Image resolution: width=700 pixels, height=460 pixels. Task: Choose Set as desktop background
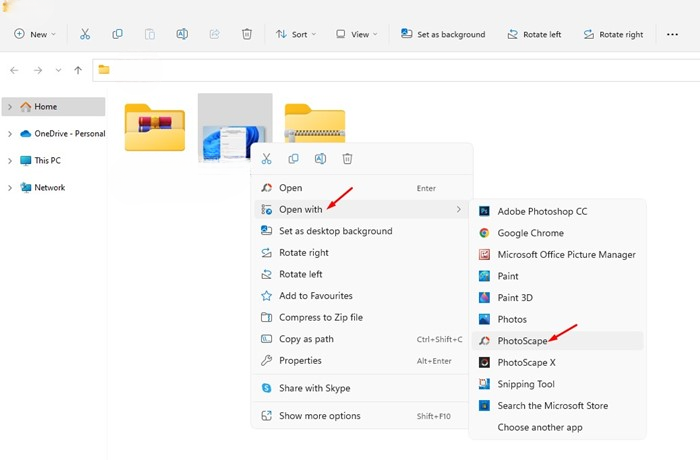coord(361,231)
